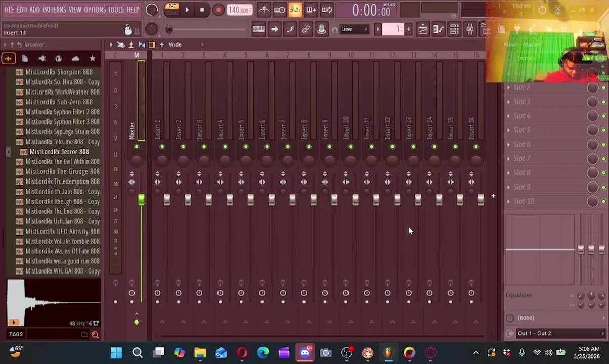Screen dimensions: 609x364
Task: Mute Insert 8 track green light
Action: [x=309, y=147]
